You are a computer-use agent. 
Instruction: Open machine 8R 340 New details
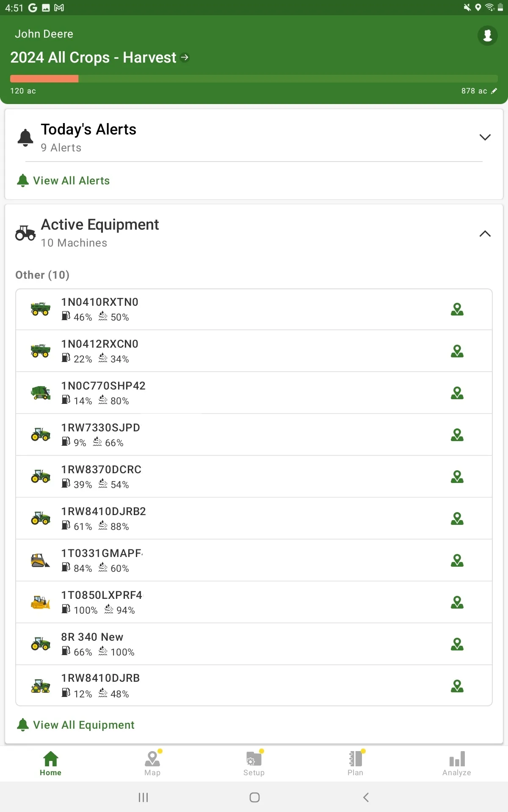tap(254, 644)
